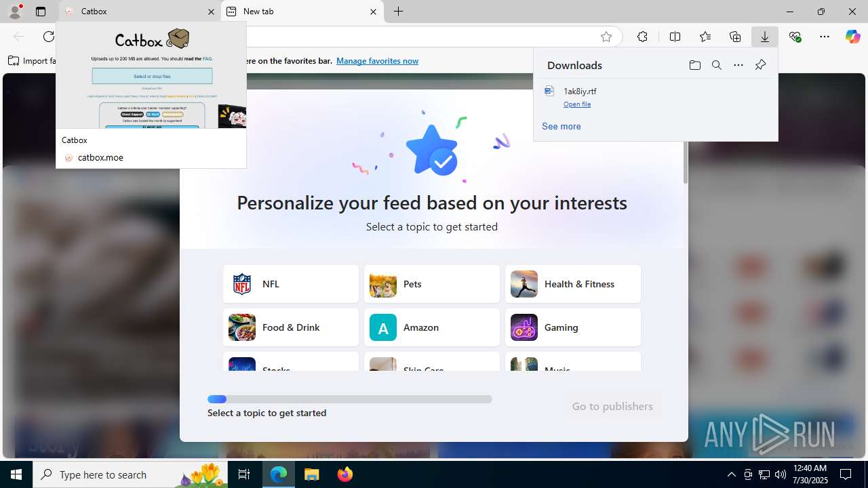
Task: Click the Open file link
Action: point(577,104)
